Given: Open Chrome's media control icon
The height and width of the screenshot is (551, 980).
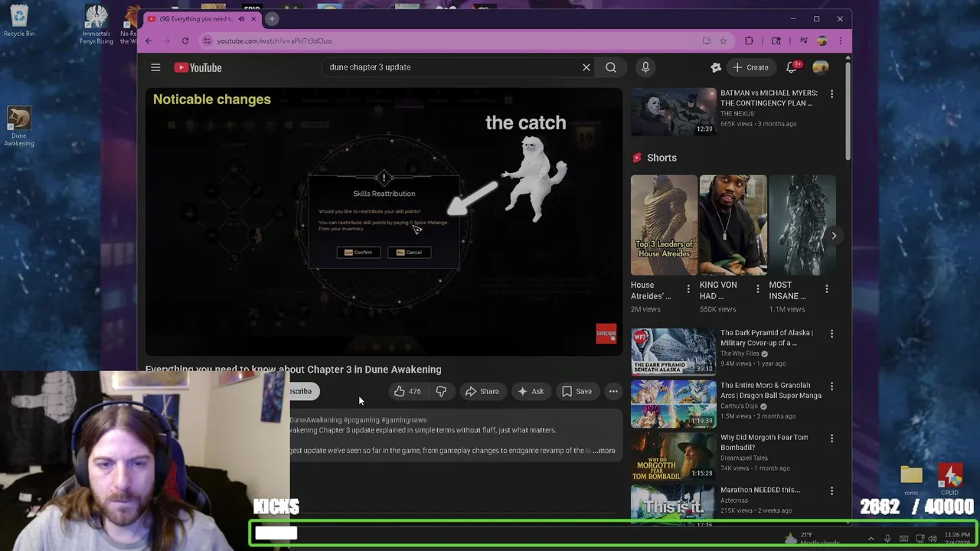Looking at the screenshot, I should 803,41.
